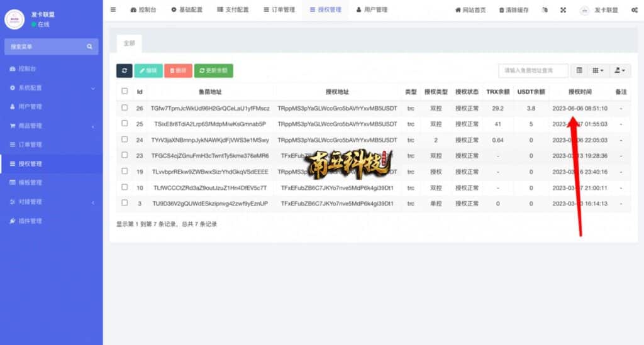
Task: Open the columns grid dropdown
Action: [597, 70]
